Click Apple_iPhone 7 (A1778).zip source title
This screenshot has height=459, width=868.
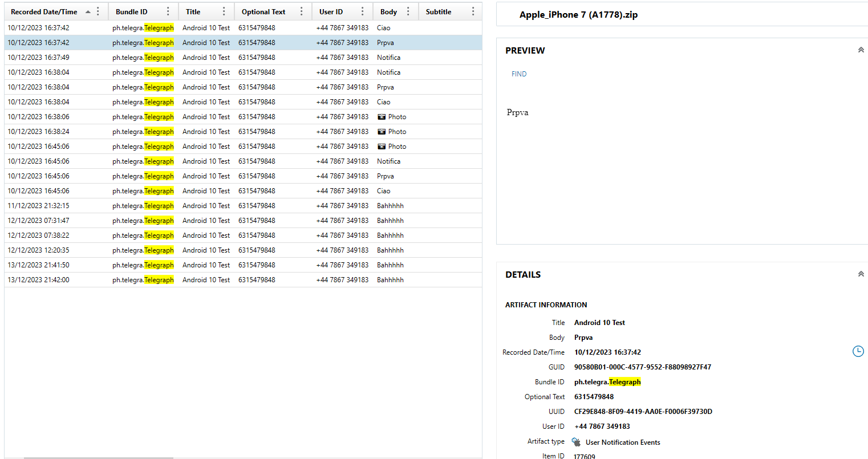tap(578, 15)
